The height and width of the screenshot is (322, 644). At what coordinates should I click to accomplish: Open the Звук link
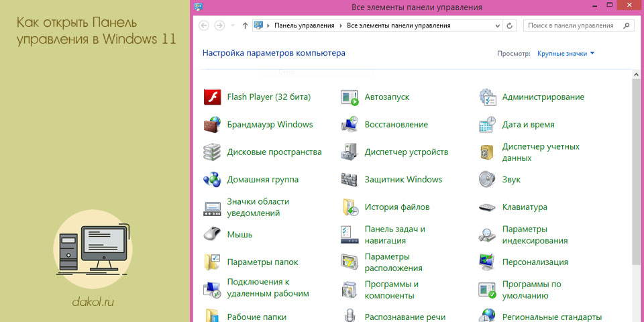tap(511, 180)
